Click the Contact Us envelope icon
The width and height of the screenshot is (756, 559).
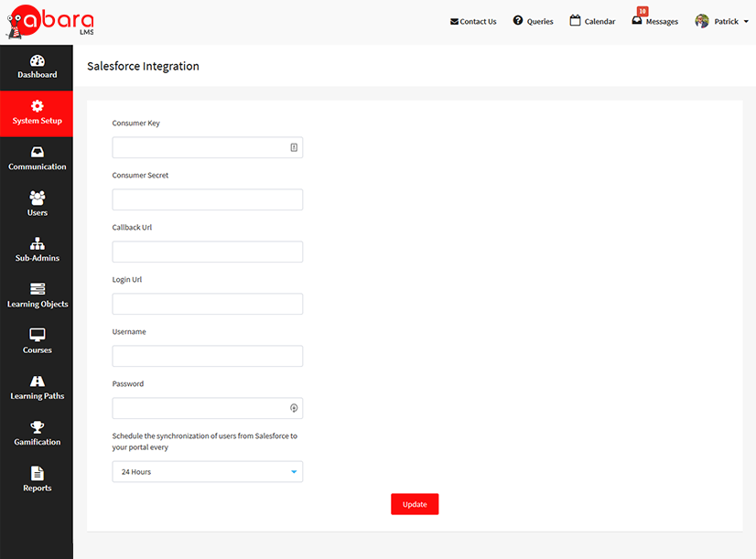coord(454,22)
